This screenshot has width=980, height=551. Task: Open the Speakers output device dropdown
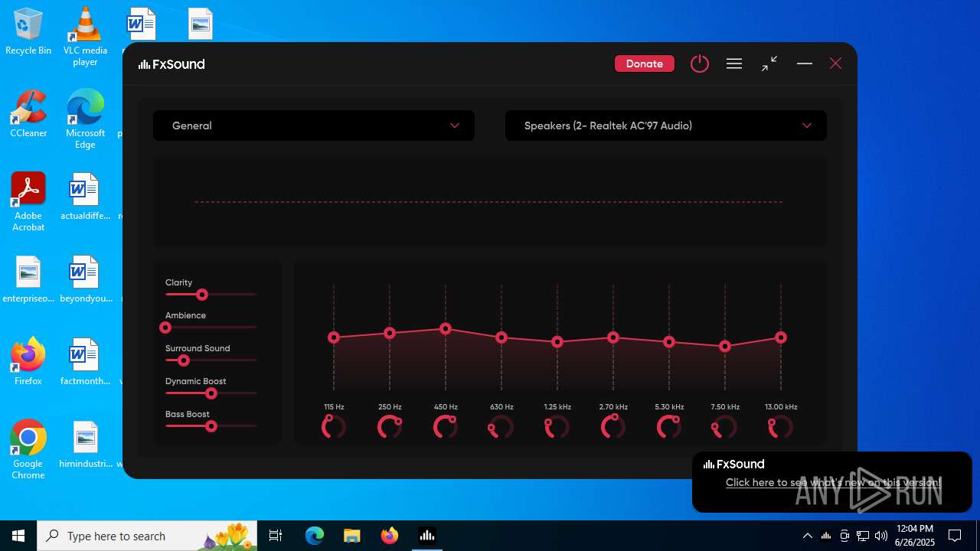pos(666,126)
